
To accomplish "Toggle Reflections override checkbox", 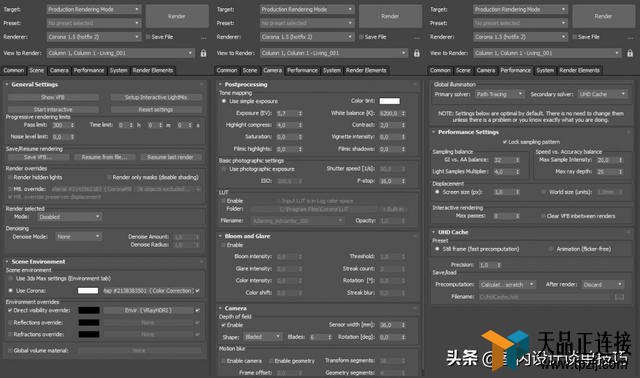I will (x=10, y=322).
